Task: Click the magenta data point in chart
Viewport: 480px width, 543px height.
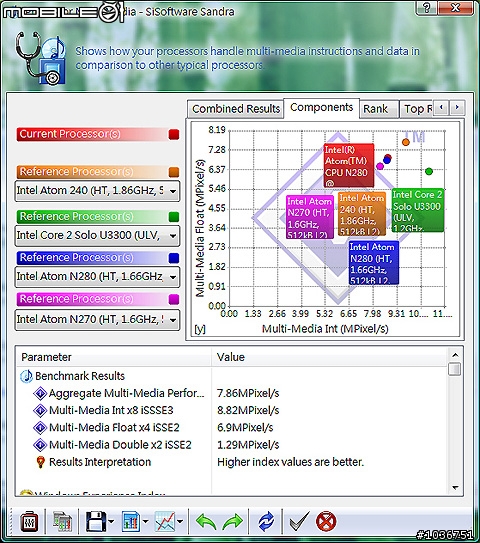Action: click(x=380, y=166)
